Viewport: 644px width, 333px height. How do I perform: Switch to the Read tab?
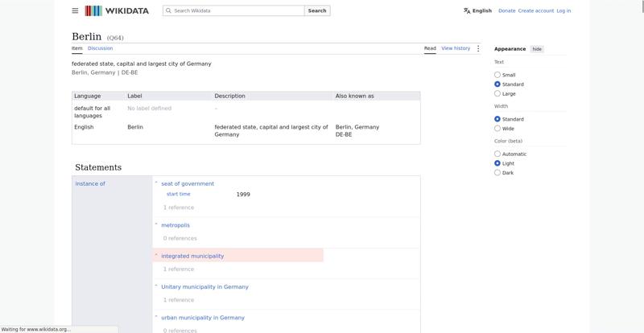(430, 48)
